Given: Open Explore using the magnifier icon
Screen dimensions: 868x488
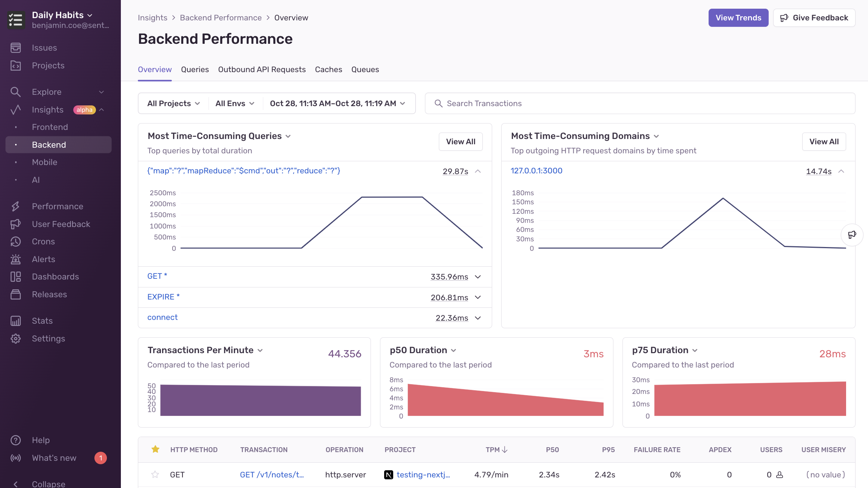Looking at the screenshot, I should pos(15,91).
